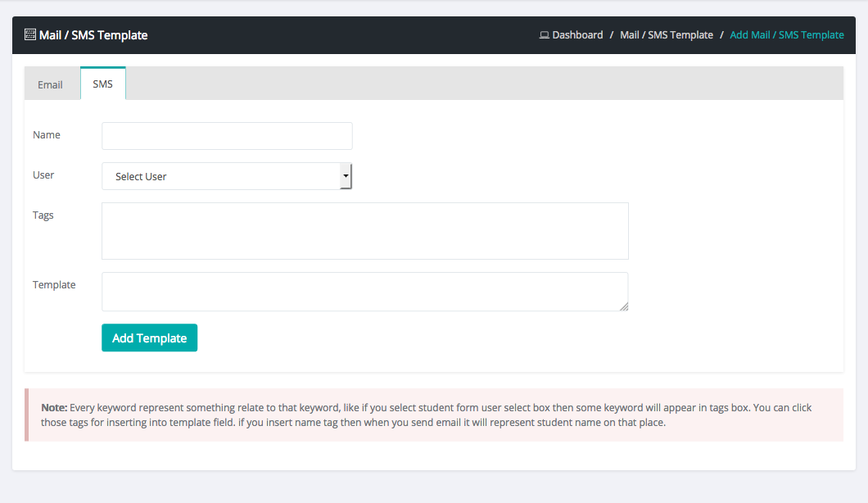Screen dimensions: 868x503
Task: Click the template icon in the header
Action: click(x=30, y=35)
